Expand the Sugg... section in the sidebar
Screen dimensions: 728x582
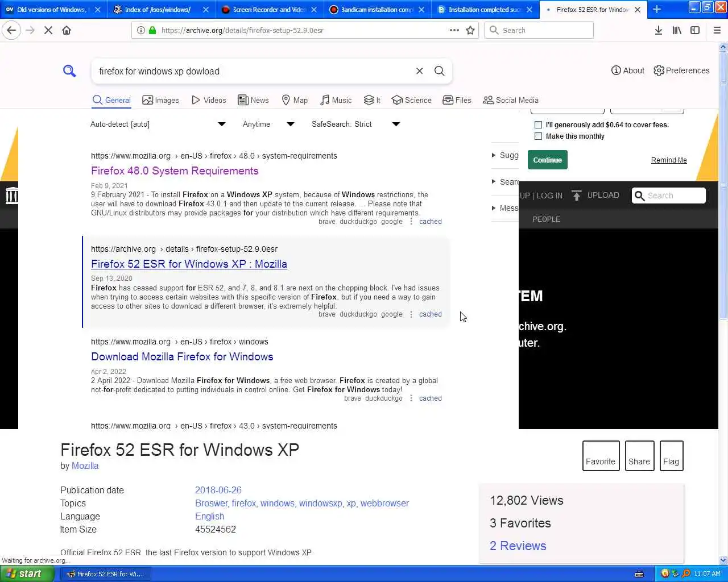click(506, 155)
